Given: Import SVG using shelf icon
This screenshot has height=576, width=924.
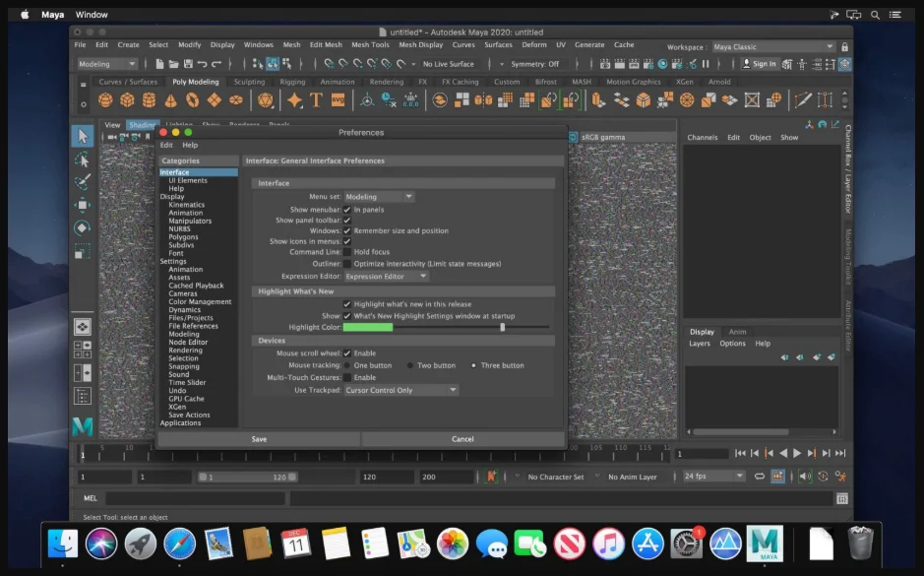Looking at the screenshot, I should (x=338, y=100).
